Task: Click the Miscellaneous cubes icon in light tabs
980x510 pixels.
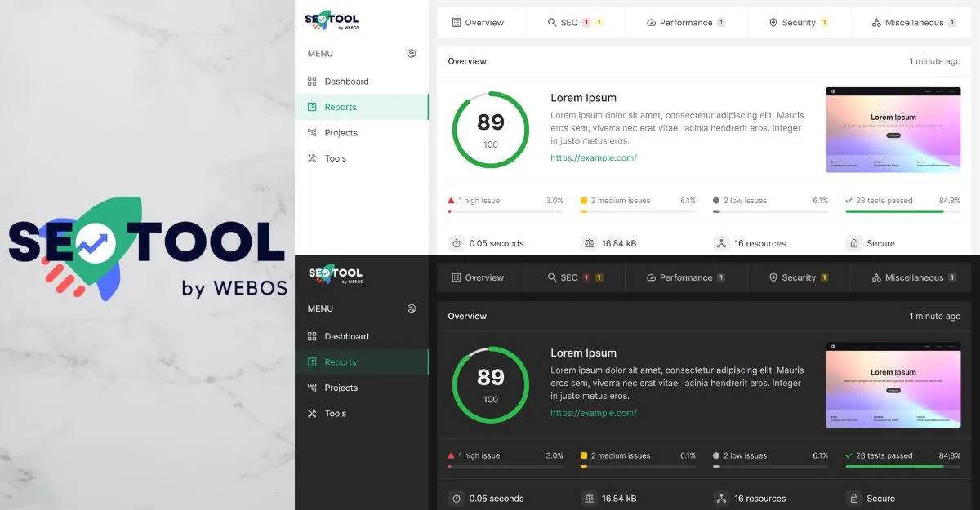Action: (876, 23)
